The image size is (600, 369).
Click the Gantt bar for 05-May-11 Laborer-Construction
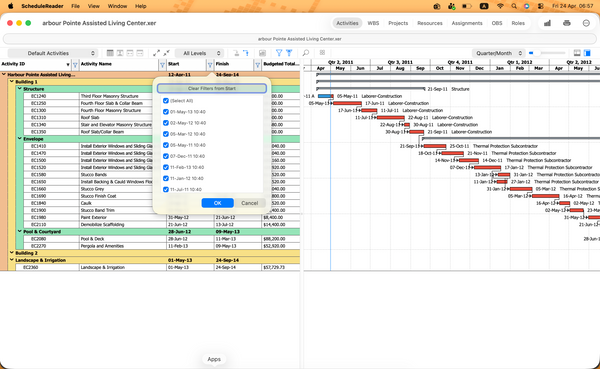click(326, 96)
